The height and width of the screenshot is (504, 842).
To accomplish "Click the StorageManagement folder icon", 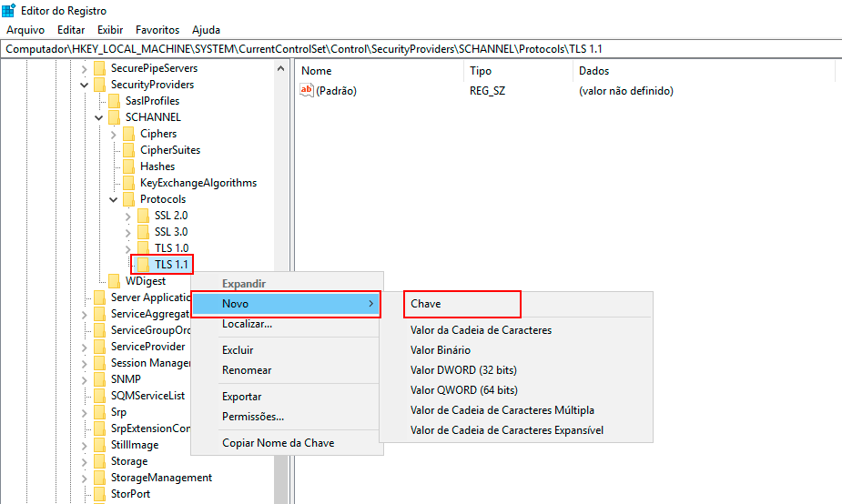I will coord(99,478).
